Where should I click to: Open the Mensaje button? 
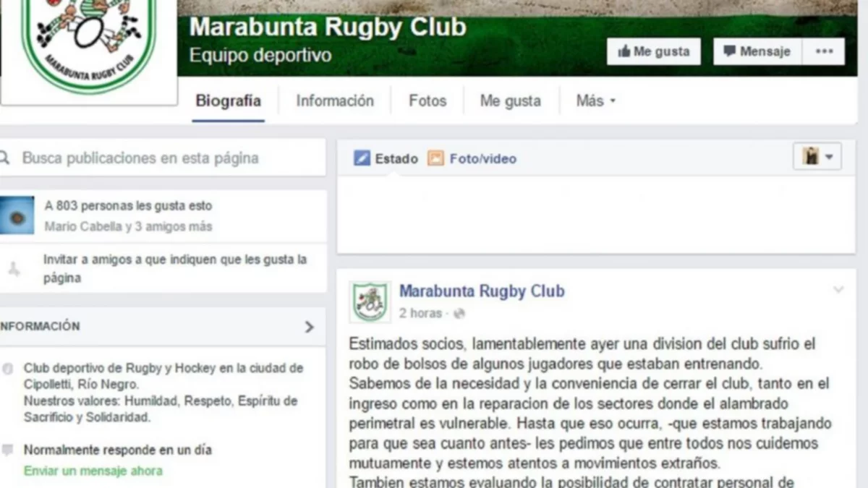[757, 52]
